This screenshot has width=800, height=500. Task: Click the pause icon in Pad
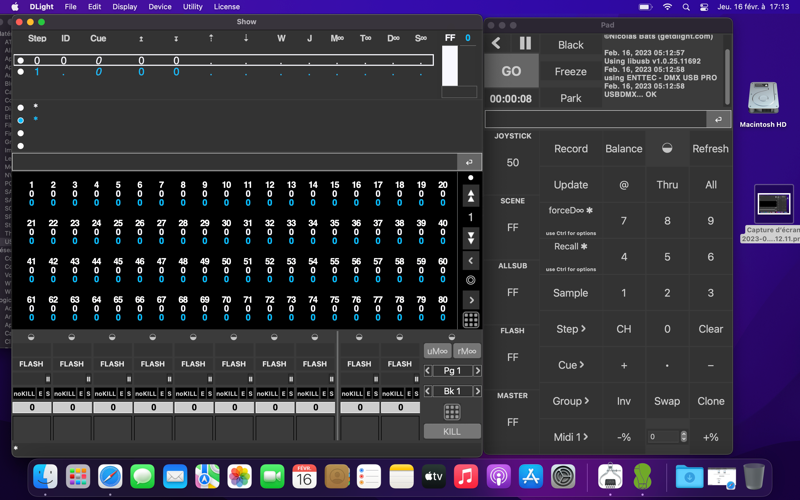click(x=525, y=44)
